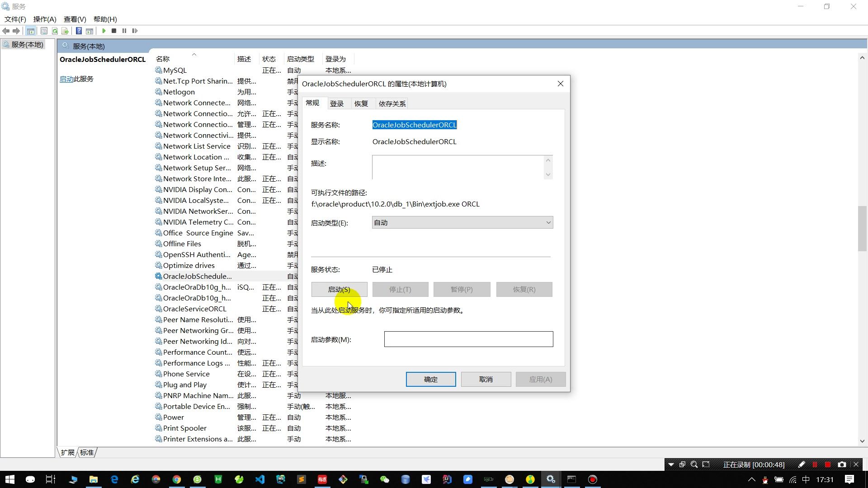
Task: Click the Back arrow in the toolbar
Action: [x=6, y=31]
